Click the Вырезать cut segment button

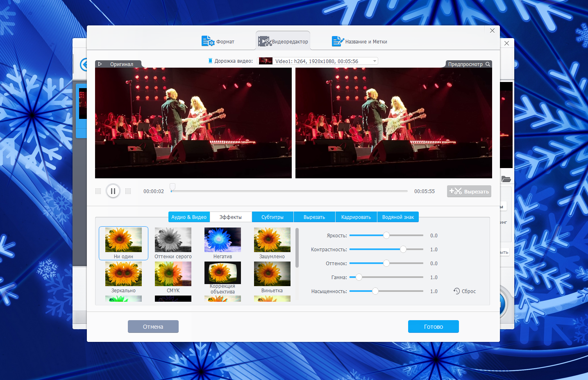[469, 191]
